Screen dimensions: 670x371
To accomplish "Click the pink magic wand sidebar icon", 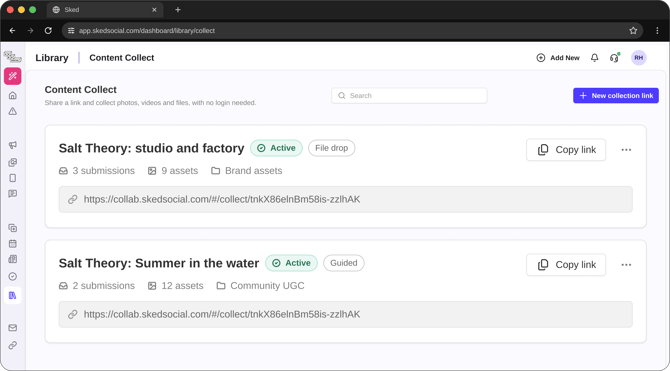I will click(x=12, y=76).
